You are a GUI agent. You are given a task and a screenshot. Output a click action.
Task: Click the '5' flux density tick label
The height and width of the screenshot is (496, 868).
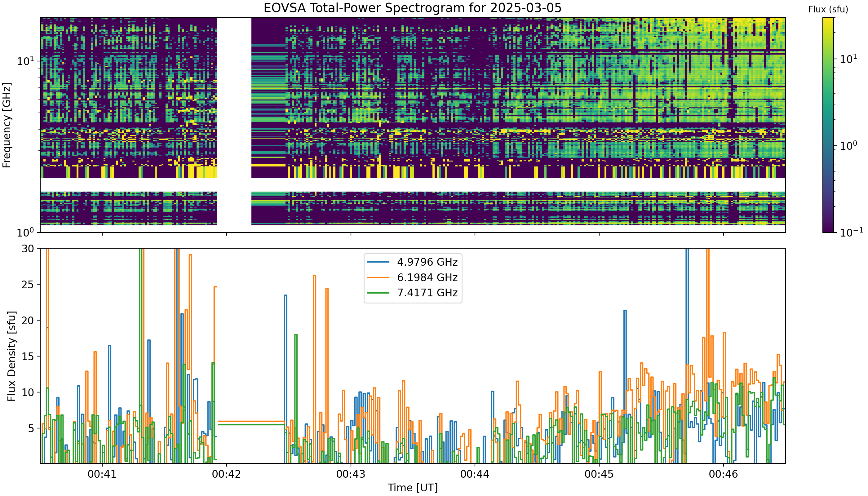[x=31, y=428]
